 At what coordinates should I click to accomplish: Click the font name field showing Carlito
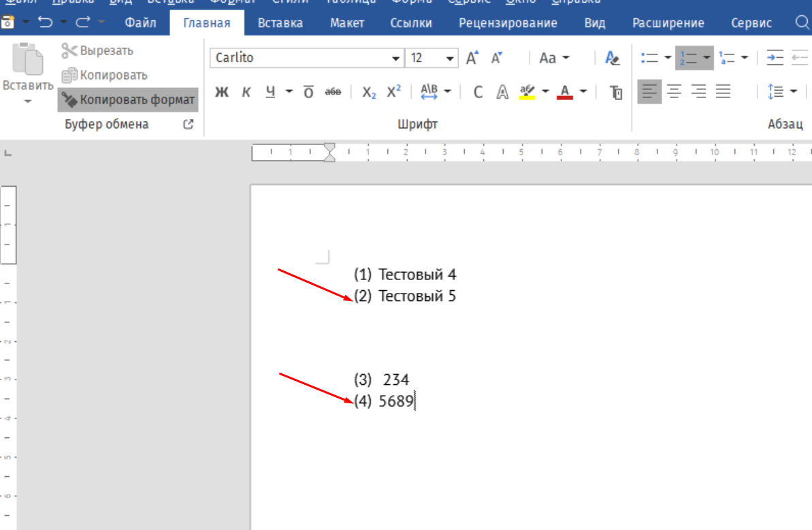[300, 58]
